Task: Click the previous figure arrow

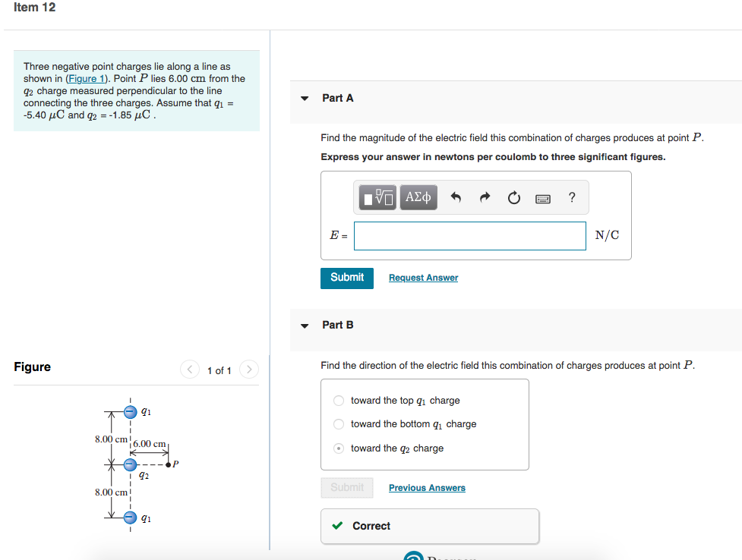Action: pos(190,370)
